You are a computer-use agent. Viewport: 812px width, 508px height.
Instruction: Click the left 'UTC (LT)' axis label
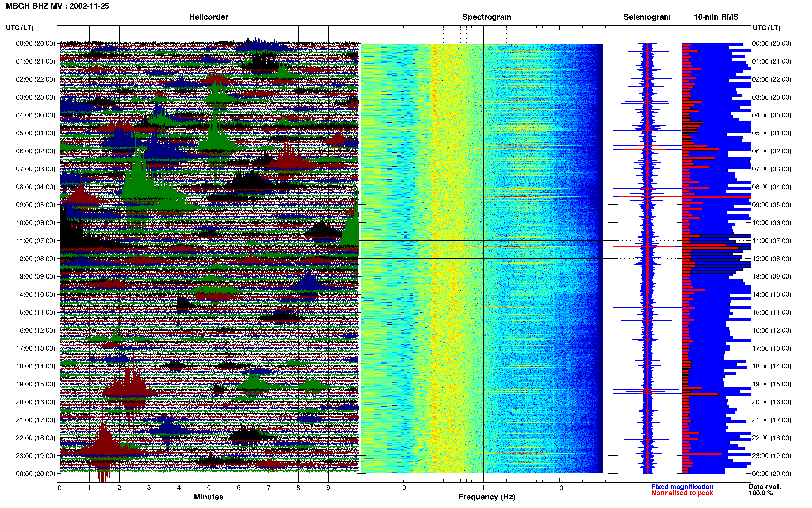point(19,28)
